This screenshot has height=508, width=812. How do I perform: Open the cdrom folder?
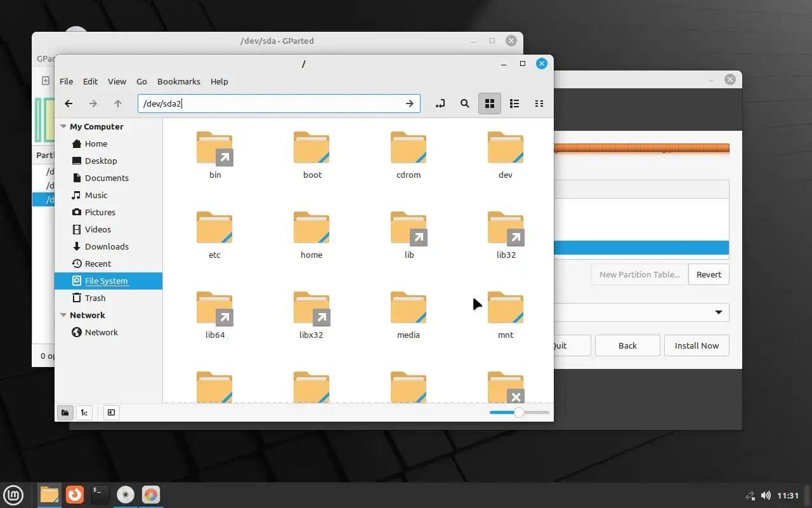[409, 156]
